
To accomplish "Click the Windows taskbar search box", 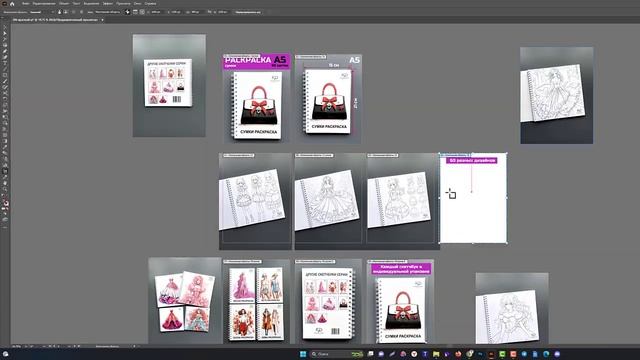I will coord(337,354).
